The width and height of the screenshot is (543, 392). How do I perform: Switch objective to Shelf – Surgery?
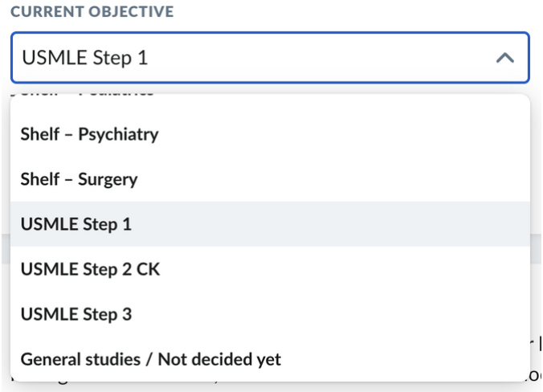pos(79,179)
